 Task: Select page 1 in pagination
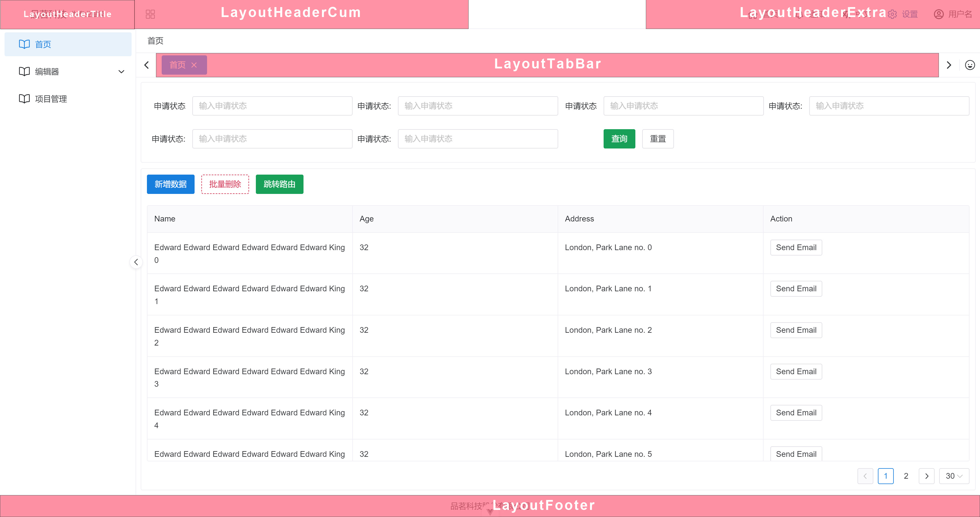(885, 476)
